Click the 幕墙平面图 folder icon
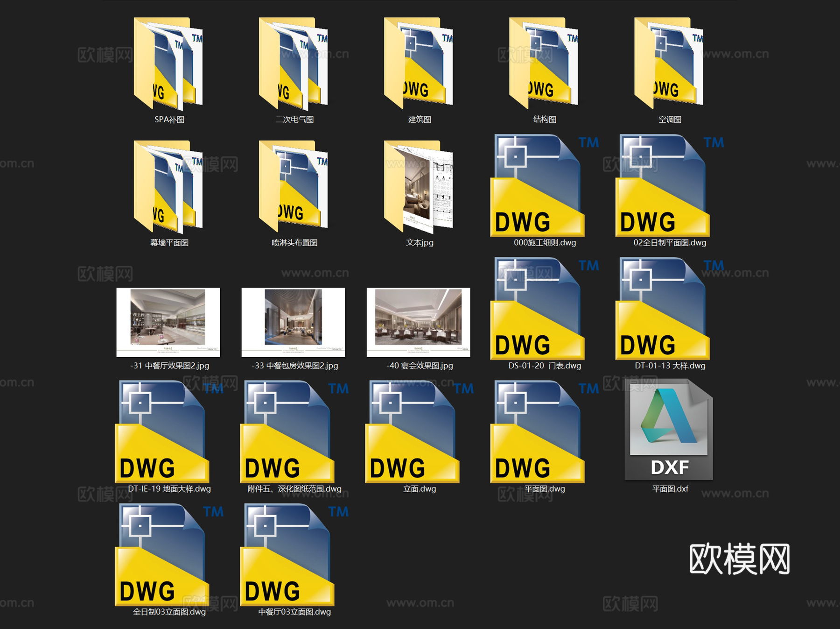The image size is (840, 629). pos(168,186)
